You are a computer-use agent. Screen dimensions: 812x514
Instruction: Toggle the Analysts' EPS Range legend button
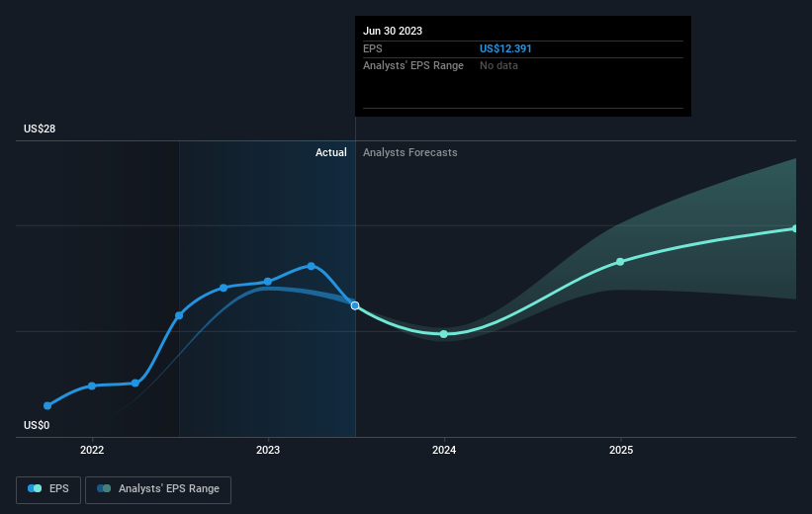[158, 489]
